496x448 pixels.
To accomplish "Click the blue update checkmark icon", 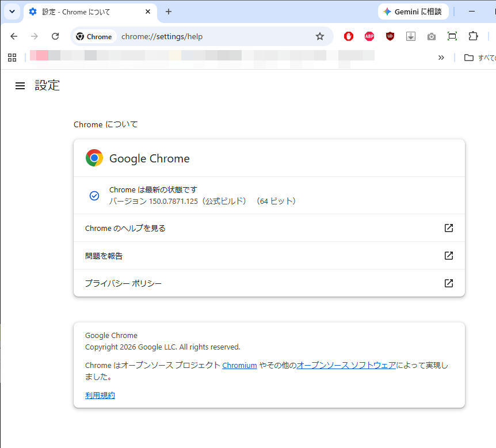I will (x=94, y=196).
